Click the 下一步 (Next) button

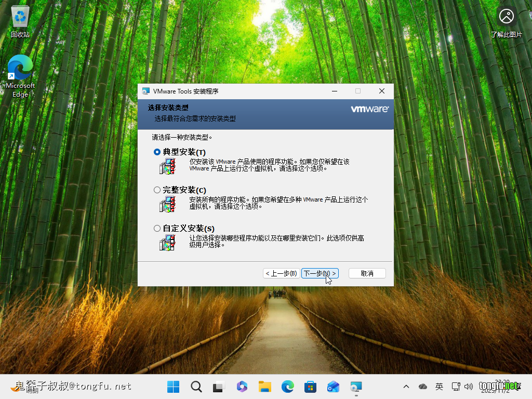[x=320, y=273]
